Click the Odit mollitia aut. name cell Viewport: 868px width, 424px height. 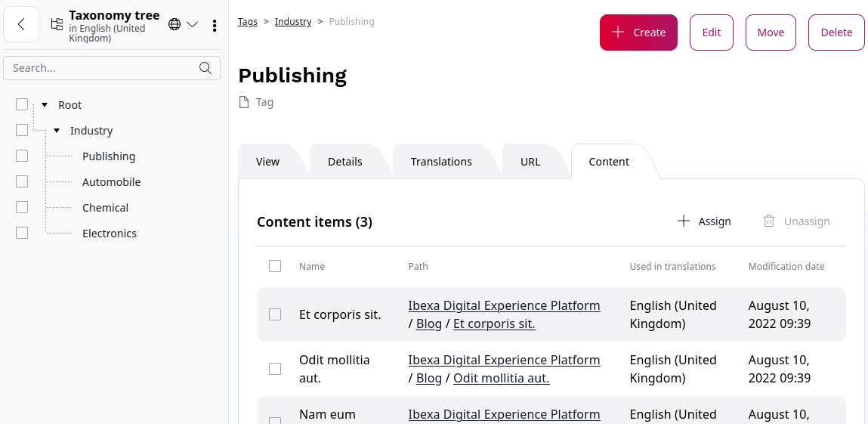point(335,369)
